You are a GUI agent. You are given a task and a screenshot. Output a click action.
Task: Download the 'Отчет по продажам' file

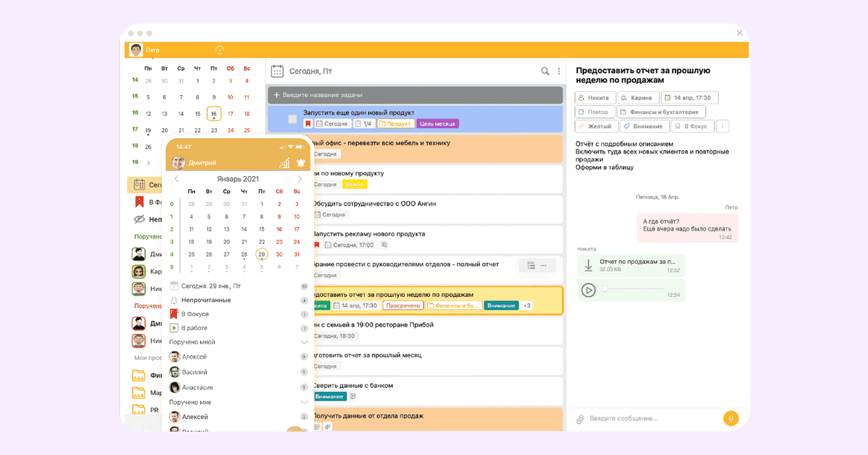tap(588, 266)
